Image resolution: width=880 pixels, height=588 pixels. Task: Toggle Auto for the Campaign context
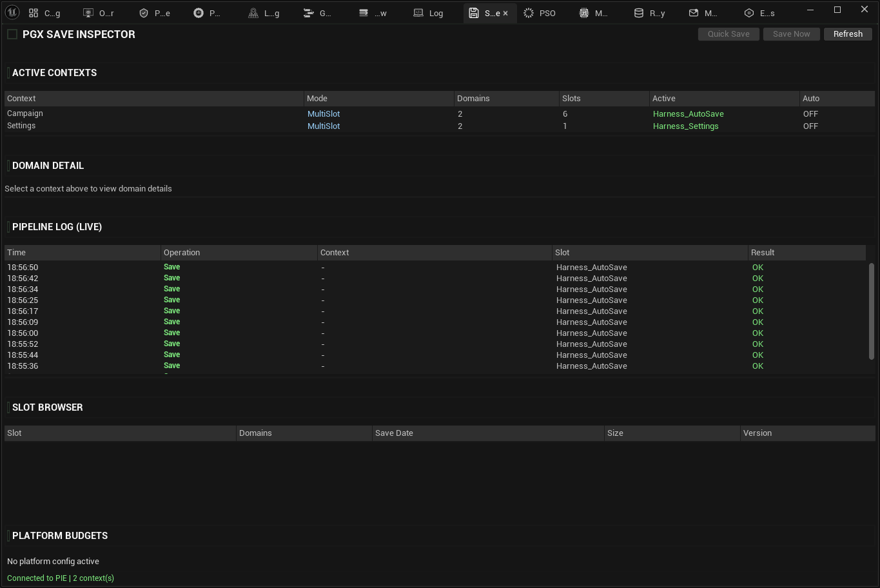point(810,113)
